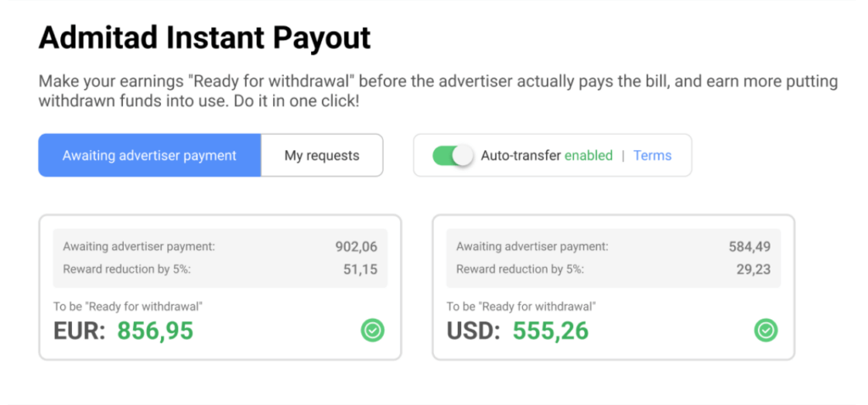Click the USD amount 555,26

pos(550,330)
